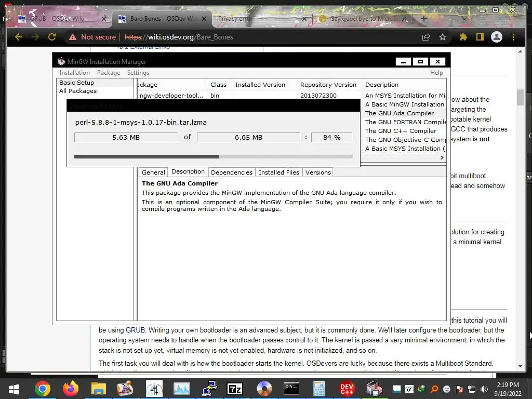This screenshot has width=532, height=399.
Task: Open Chrome side panel icon
Action: pos(480,37)
